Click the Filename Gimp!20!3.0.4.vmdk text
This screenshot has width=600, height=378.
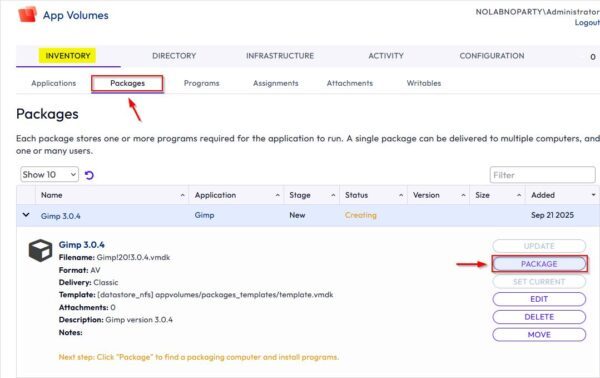click(x=114, y=257)
